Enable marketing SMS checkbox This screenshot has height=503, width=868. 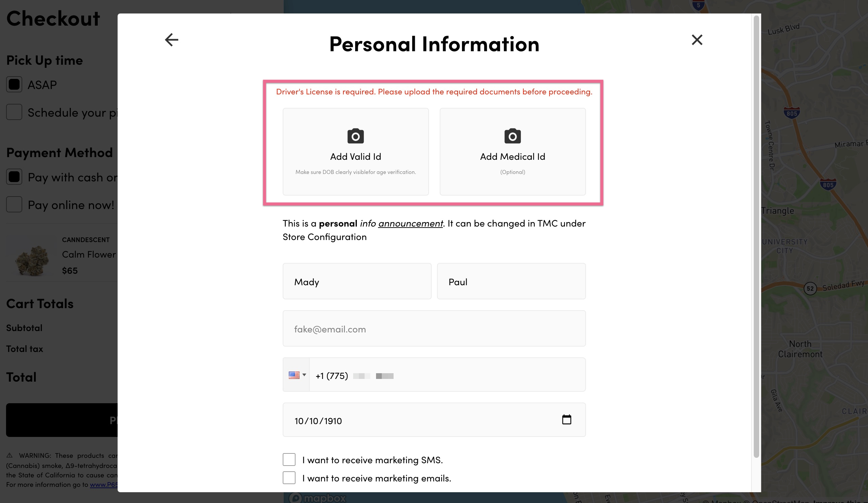289,459
